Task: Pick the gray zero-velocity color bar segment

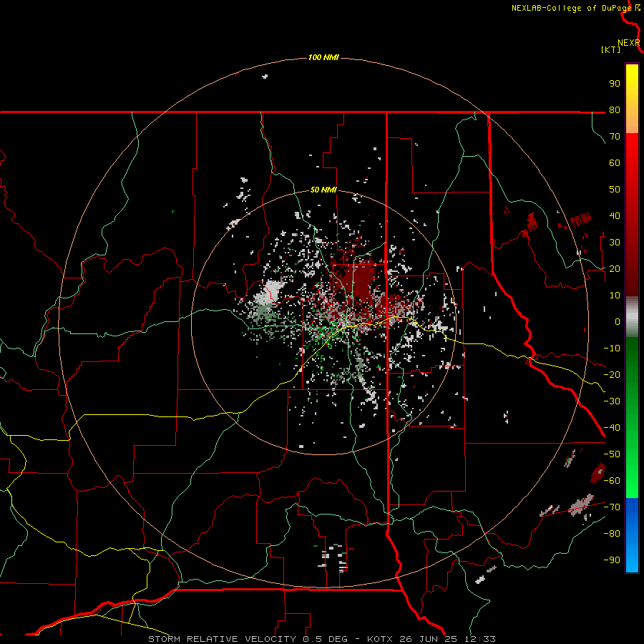Action: (632, 317)
